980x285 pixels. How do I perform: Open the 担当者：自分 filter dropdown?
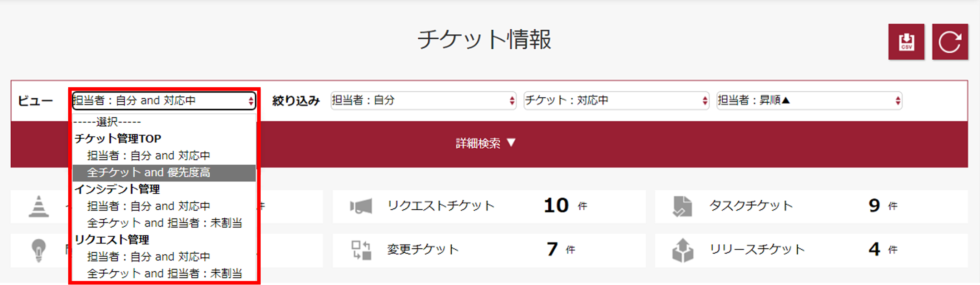point(424,101)
